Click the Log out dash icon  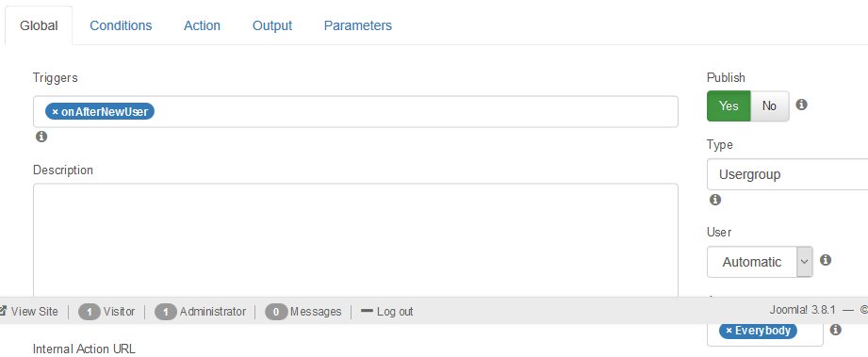(x=367, y=311)
